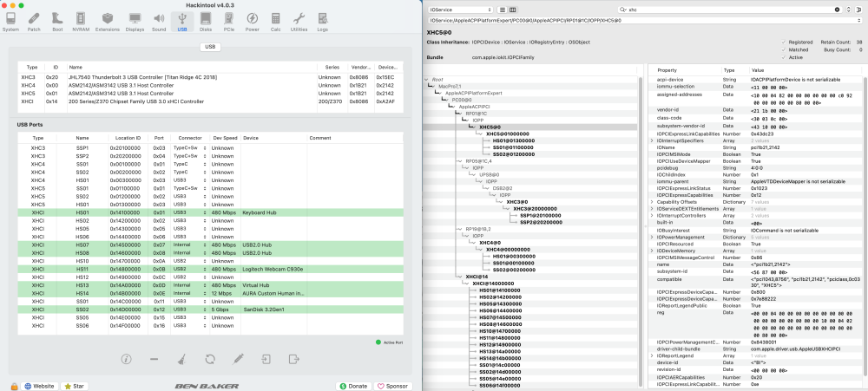Open the IOService plane dropdown
The image size is (868, 391).
pyautogui.click(x=460, y=10)
